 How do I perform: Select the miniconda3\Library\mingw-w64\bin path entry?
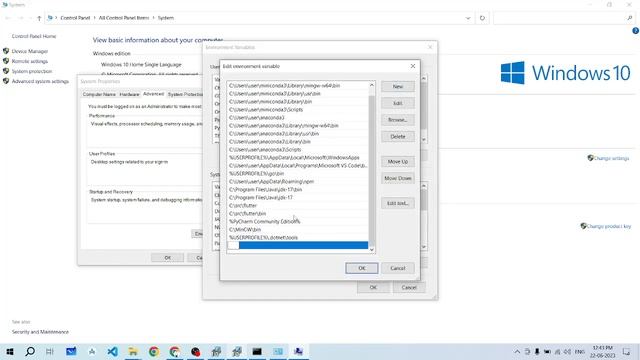click(298, 86)
